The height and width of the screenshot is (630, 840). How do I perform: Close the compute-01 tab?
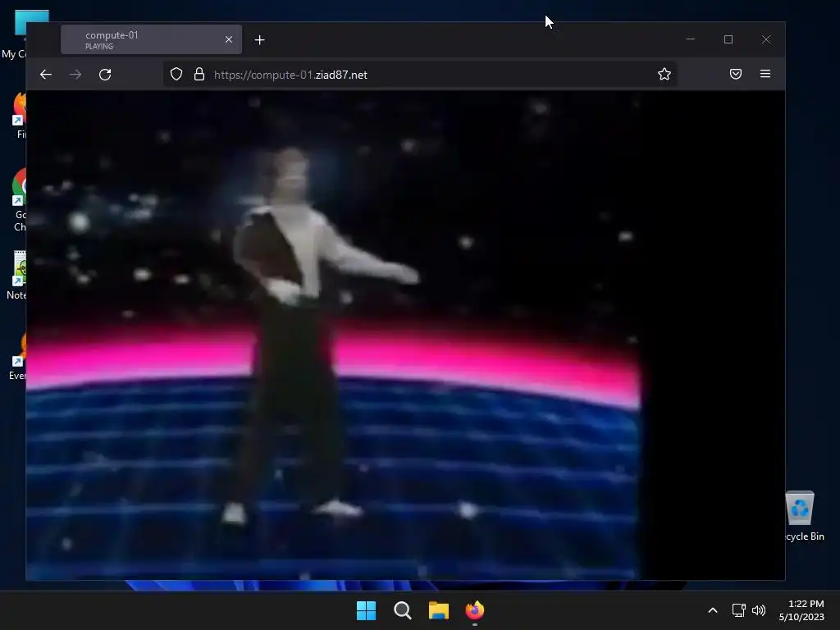pos(229,39)
